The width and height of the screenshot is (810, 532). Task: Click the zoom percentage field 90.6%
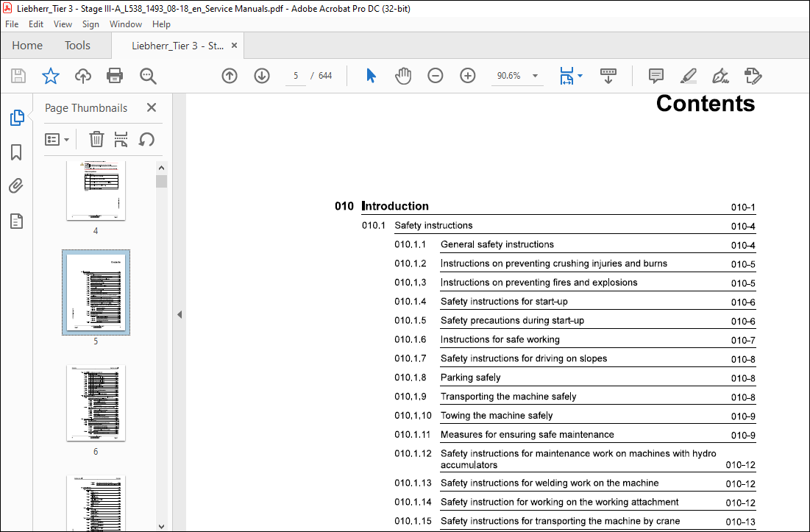tap(509, 76)
